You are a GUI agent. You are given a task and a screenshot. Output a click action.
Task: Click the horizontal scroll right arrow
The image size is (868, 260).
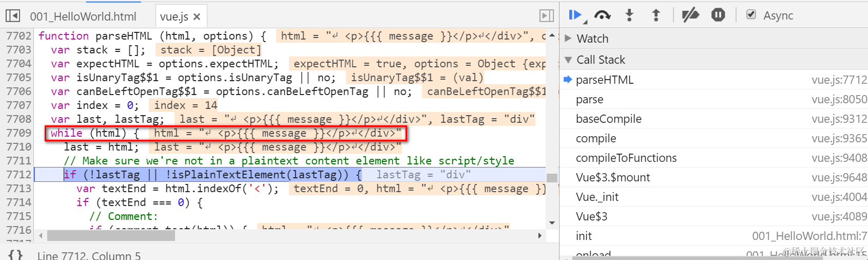[x=539, y=236]
